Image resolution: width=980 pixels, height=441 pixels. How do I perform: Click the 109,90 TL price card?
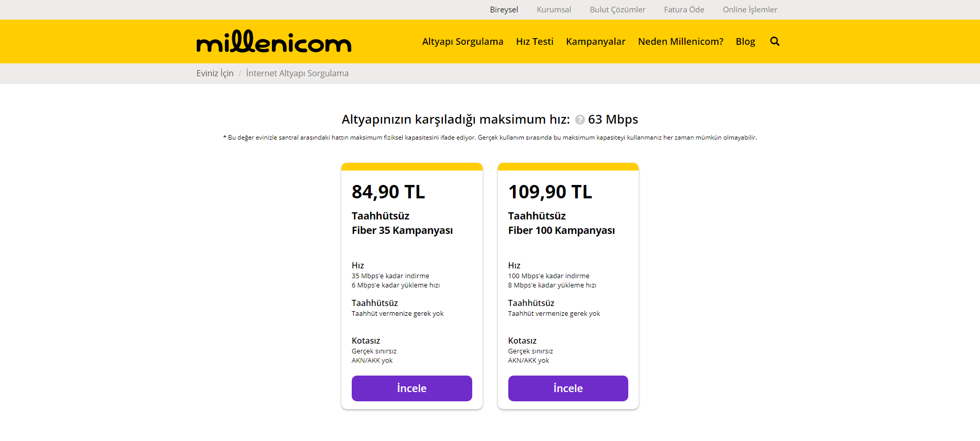point(550,192)
